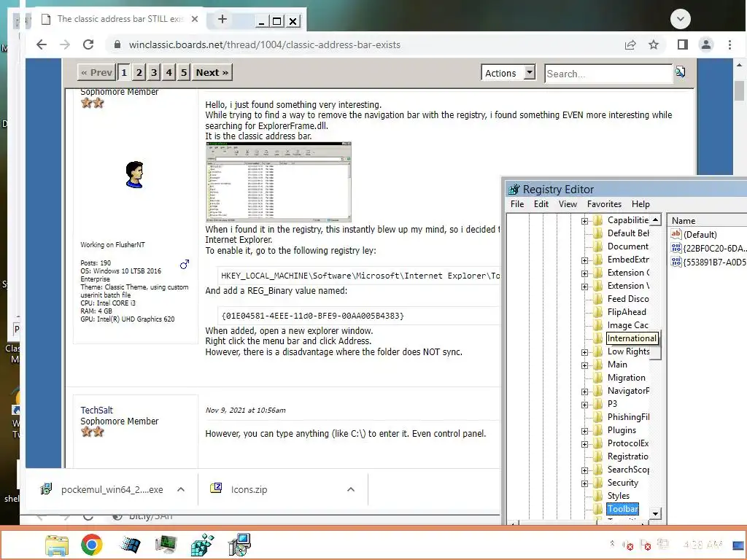The height and width of the screenshot is (560, 747).
Task: Open Registry Editor Favorites menu
Action: pyautogui.click(x=605, y=204)
